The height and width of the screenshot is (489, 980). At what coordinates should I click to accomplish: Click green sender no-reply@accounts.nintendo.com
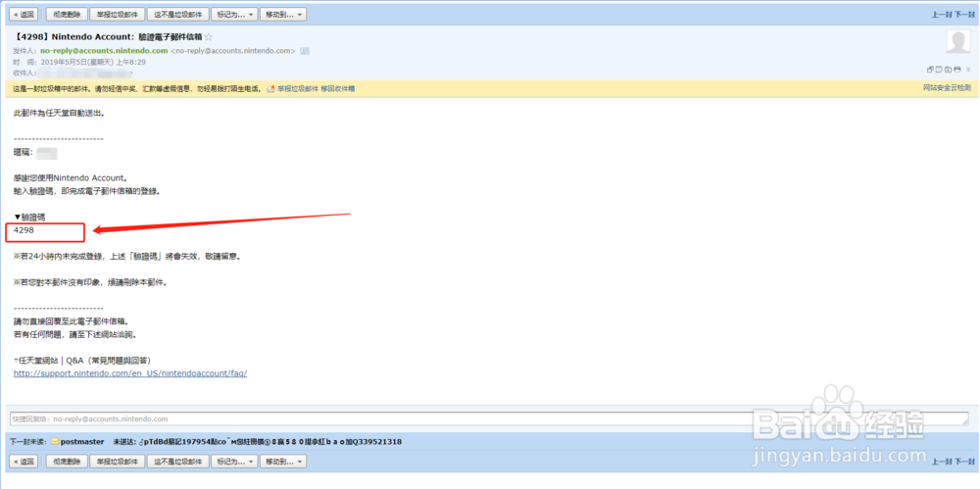click(x=105, y=51)
